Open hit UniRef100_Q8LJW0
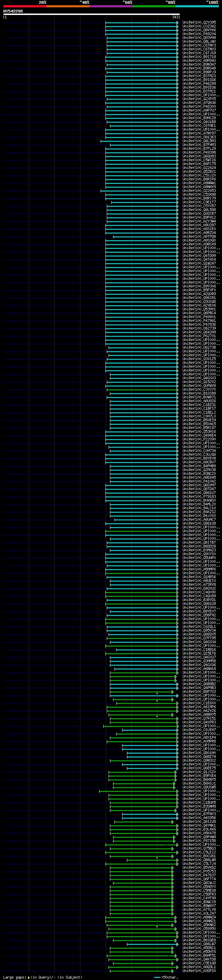 (199, 41)
